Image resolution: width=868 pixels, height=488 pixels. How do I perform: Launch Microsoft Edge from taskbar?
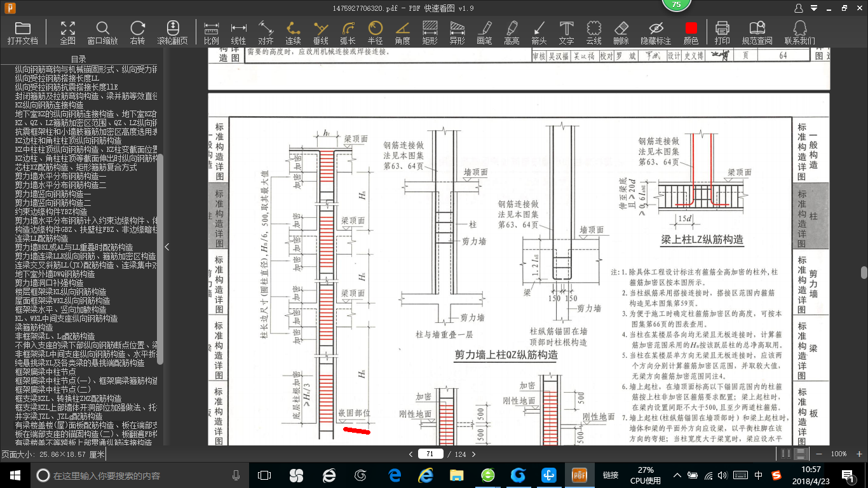394,475
